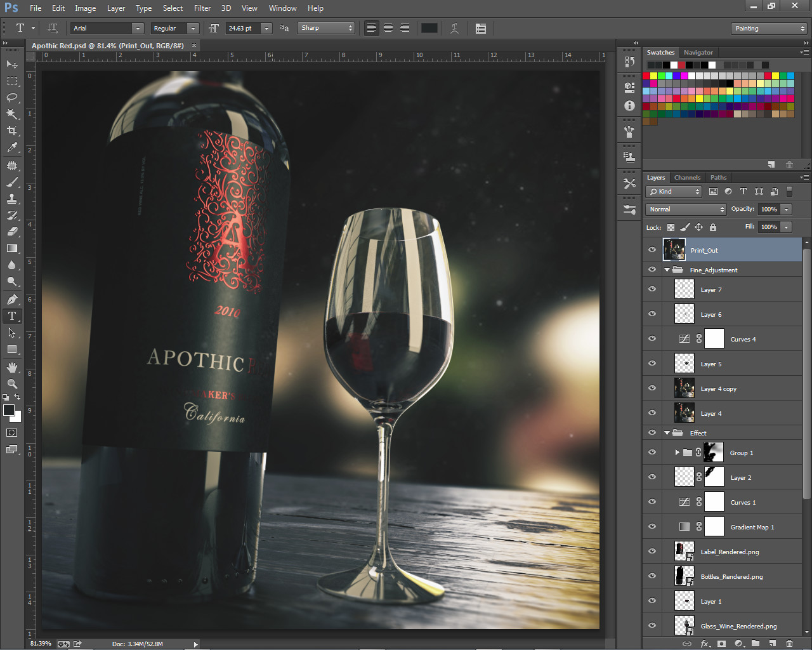This screenshot has width=812, height=650.
Task: Left align text in options bar
Action: pos(372,28)
